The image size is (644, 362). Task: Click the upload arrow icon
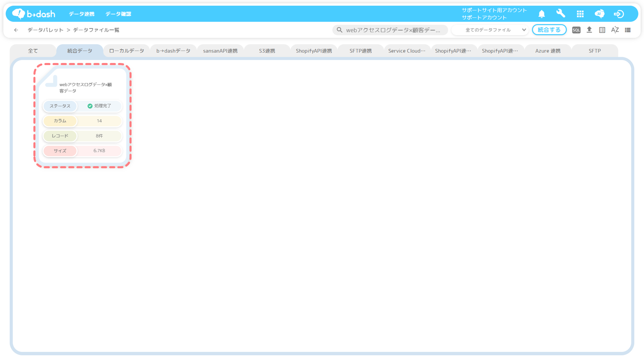click(589, 30)
